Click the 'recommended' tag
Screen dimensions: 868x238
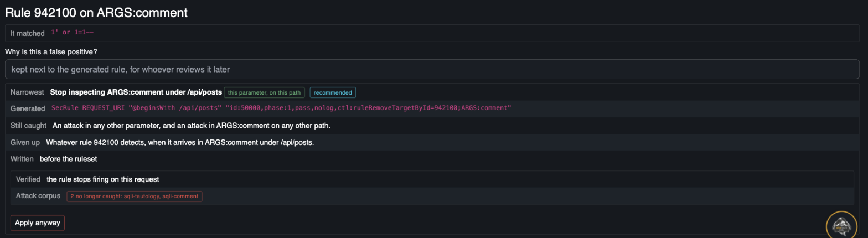[333, 92]
